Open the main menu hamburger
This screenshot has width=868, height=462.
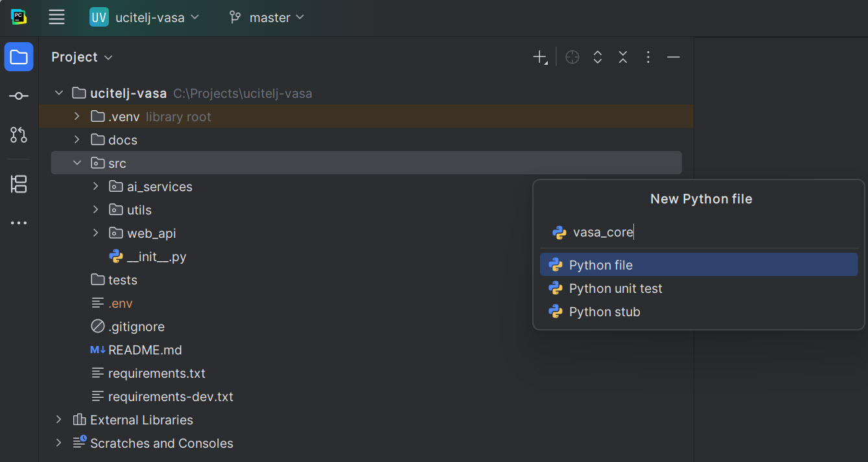coord(56,17)
